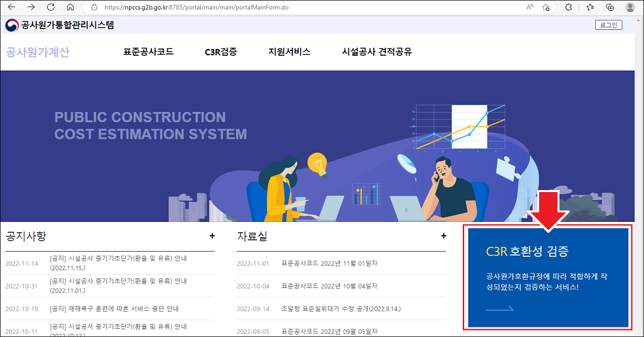Open the C3R 호환성 검증 banner
The image size is (644, 337).
point(548,278)
